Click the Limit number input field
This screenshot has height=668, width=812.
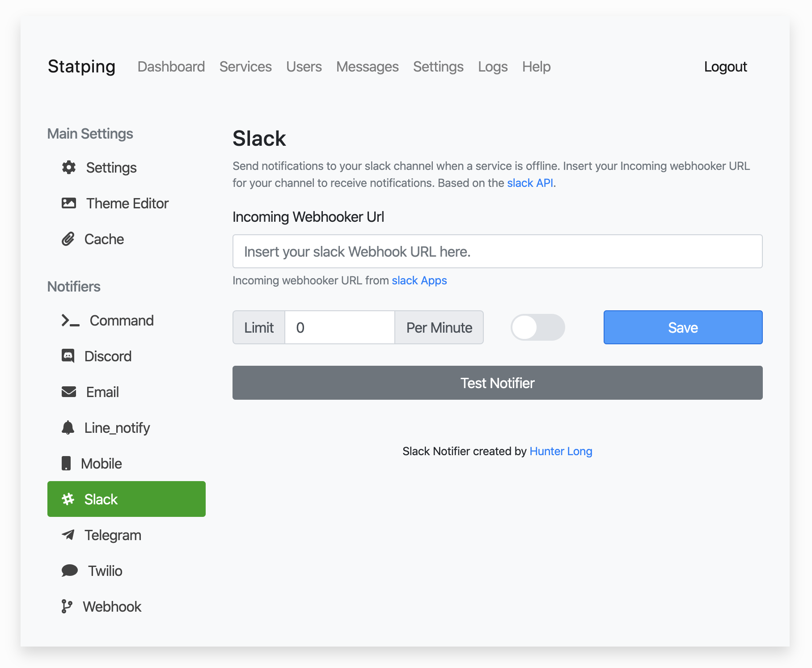(340, 327)
